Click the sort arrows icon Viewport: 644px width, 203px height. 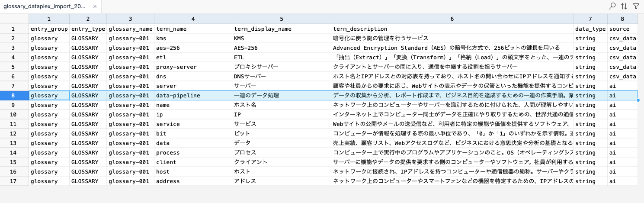click(x=624, y=6)
